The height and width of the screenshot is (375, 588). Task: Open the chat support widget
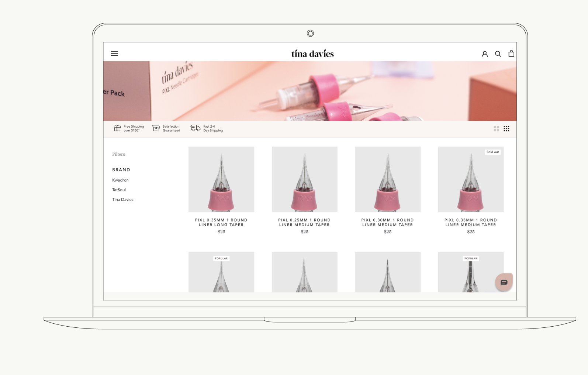(x=504, y=282)
